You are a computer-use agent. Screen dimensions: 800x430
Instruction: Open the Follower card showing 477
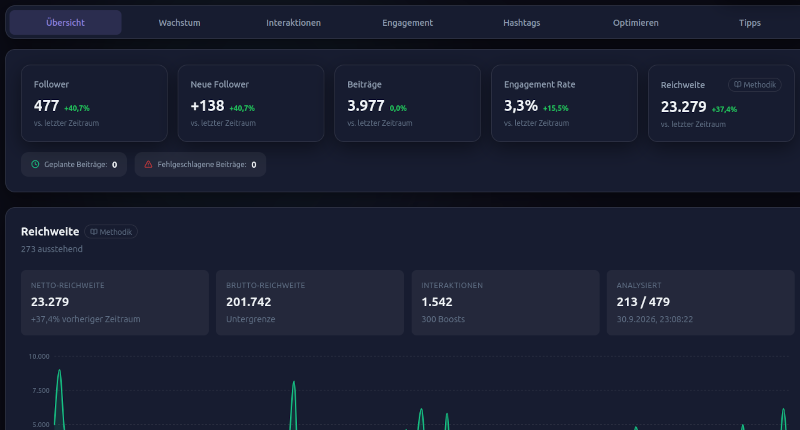[x=94, y=103]
